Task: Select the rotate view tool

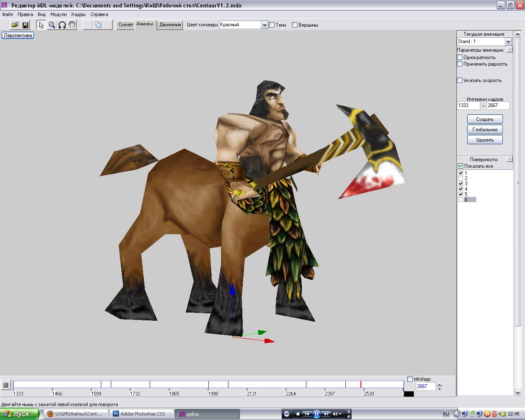Action: coord(62,25)
